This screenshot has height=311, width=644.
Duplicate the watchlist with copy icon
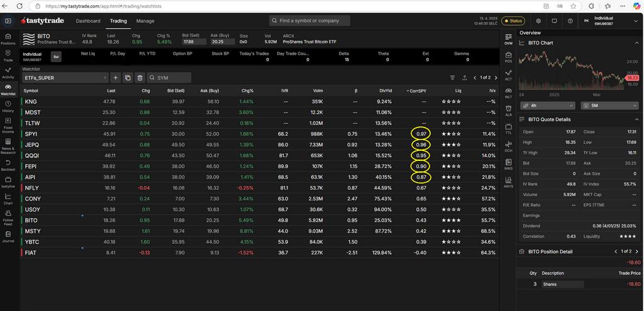[x=128, y=77]
